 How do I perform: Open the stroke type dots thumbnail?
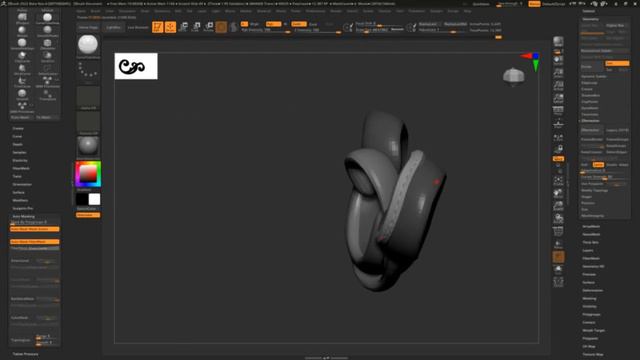point(88,71)
